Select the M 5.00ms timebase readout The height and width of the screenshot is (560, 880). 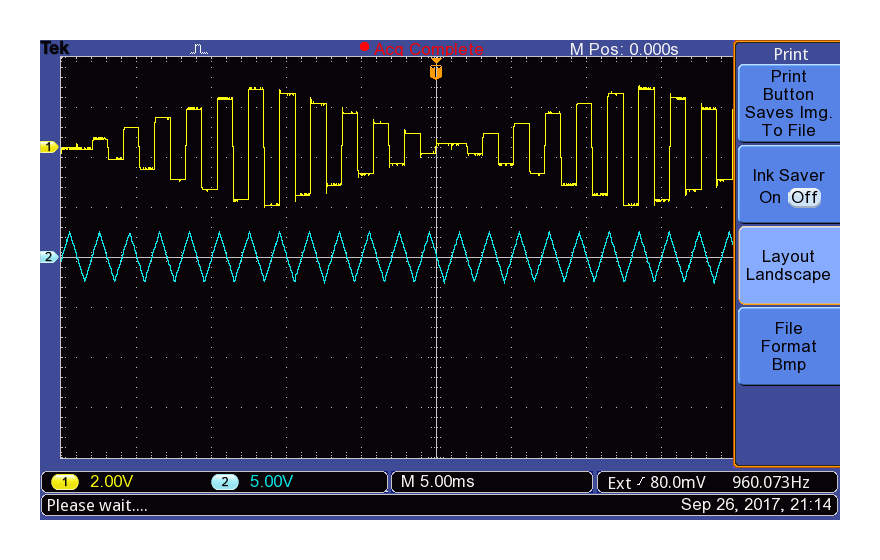click(x=437, y=482)
